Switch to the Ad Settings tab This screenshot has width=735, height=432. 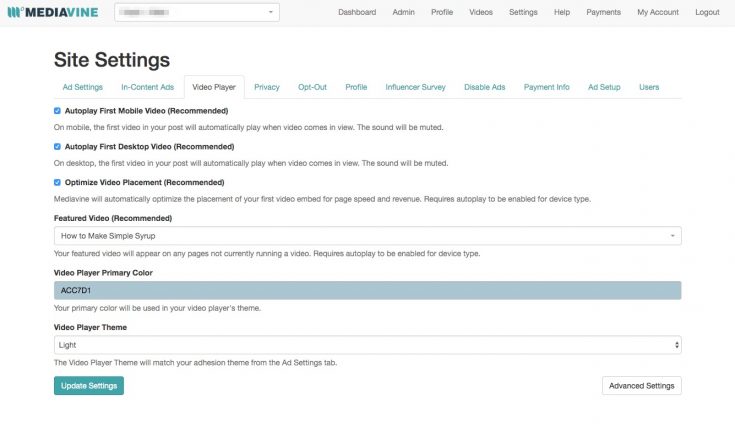82,87
